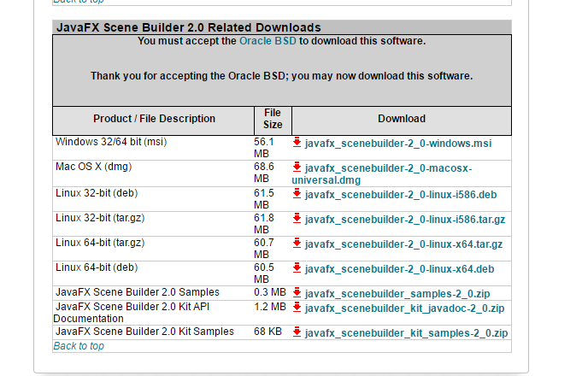Click 'Windows 32/64 bit (msi)' description
The height and width of the screenshot is (376, 588).
point(111,142)
